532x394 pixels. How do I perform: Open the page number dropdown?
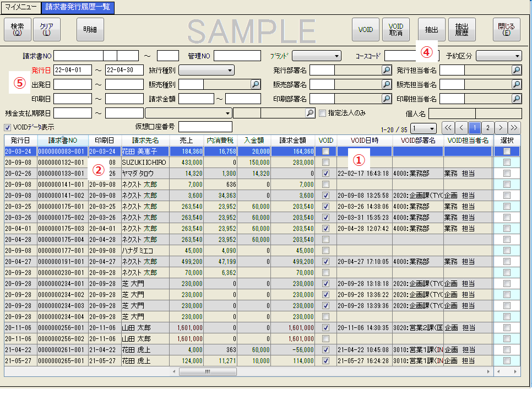[x=424, y=128]
